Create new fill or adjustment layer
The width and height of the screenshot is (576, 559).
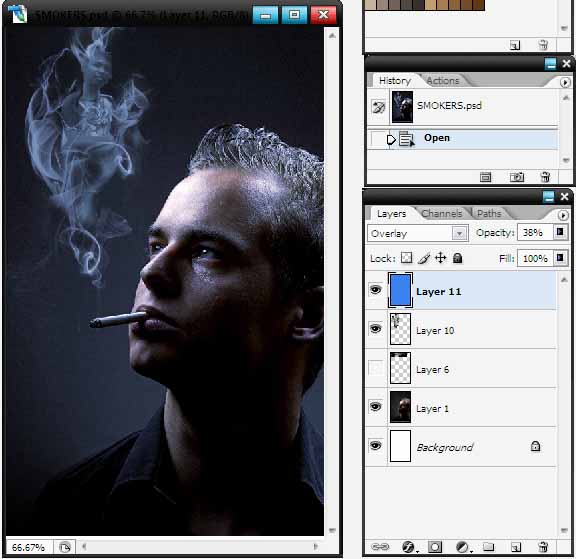[463, 547]
